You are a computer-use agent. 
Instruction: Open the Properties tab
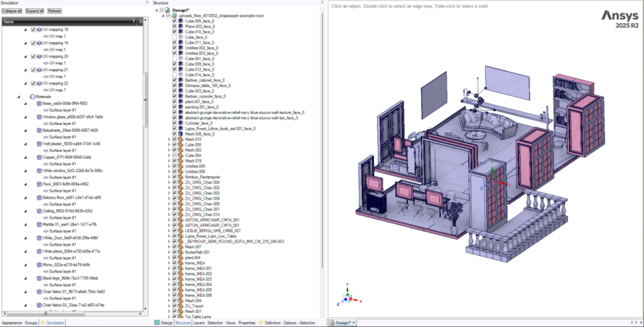tap(247, 323)
